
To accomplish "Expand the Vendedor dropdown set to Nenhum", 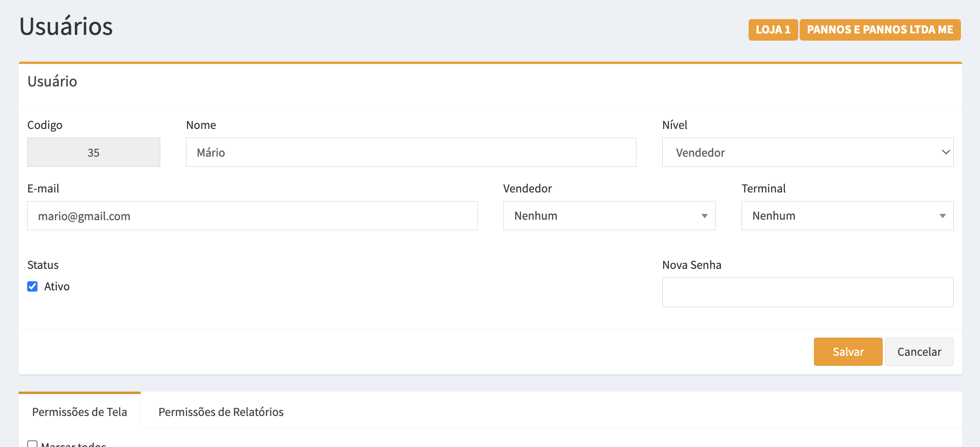I will click(608, 216).
